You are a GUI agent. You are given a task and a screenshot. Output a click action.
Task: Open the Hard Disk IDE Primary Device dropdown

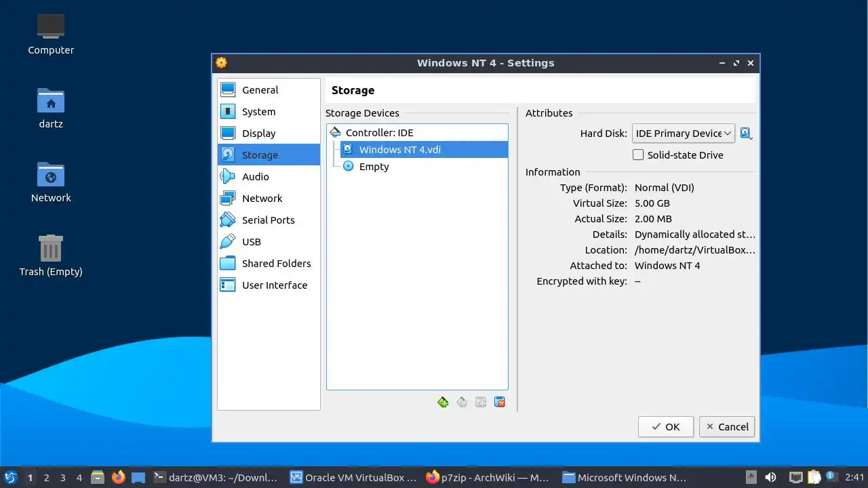click(x=683, y=134)
